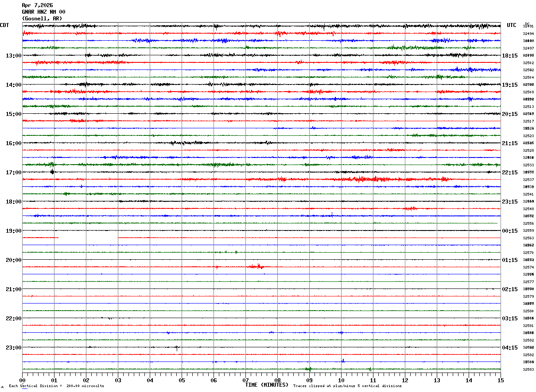Viewport: 536px width, 392px height.
Task: Click the DC offset value 32577
Action: point(528,282)
